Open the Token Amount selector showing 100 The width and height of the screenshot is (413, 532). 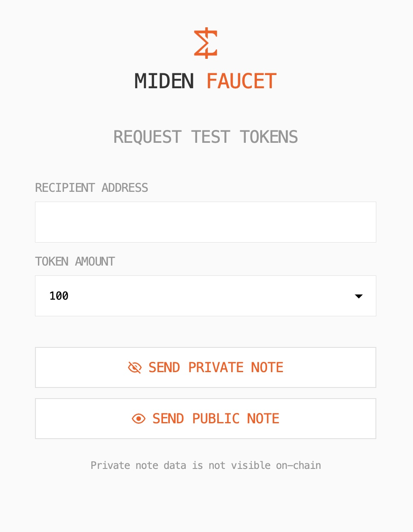coord(205,296)
